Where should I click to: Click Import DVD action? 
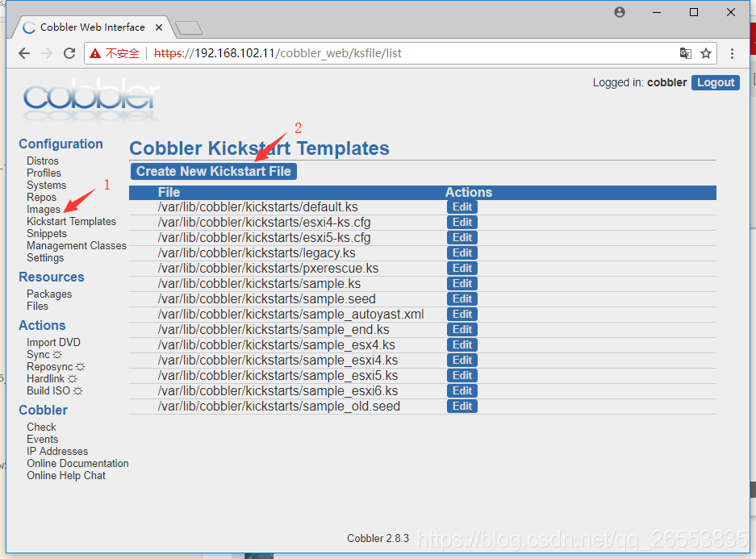click(x=53, y=342)
